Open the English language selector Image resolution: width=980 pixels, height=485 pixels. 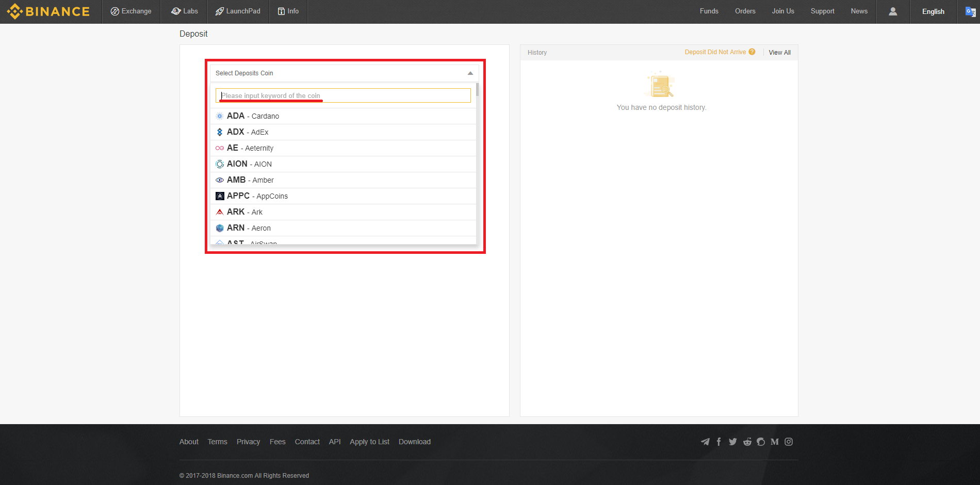(933, 11)
